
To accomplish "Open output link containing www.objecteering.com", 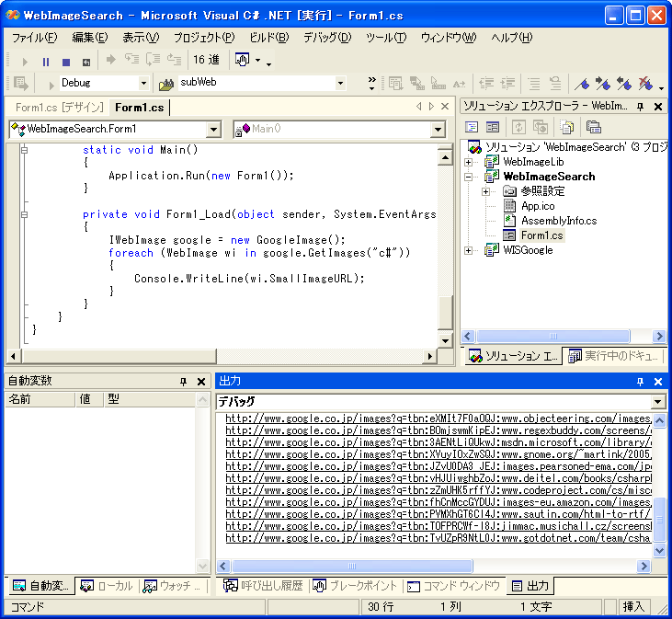I will pyautogui.click(x=439, y=418).
